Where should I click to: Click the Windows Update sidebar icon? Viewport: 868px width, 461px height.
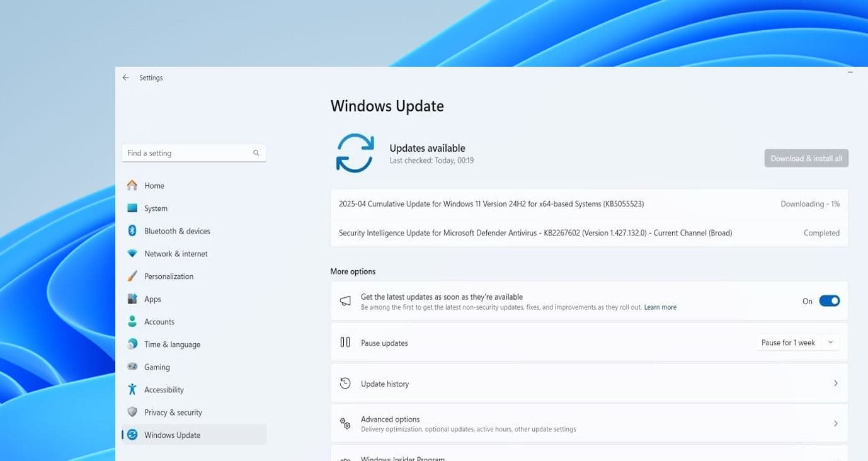click(132, 435)
